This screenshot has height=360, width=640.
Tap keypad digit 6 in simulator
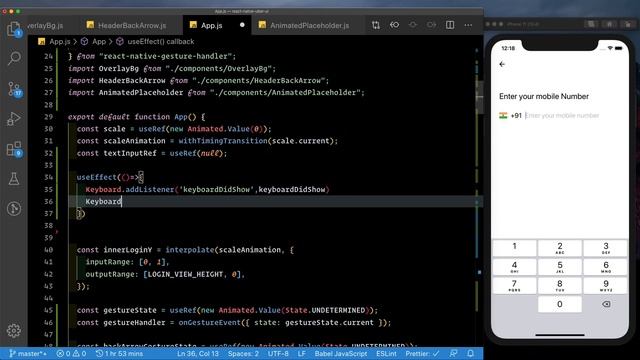(x=605, y=267)
